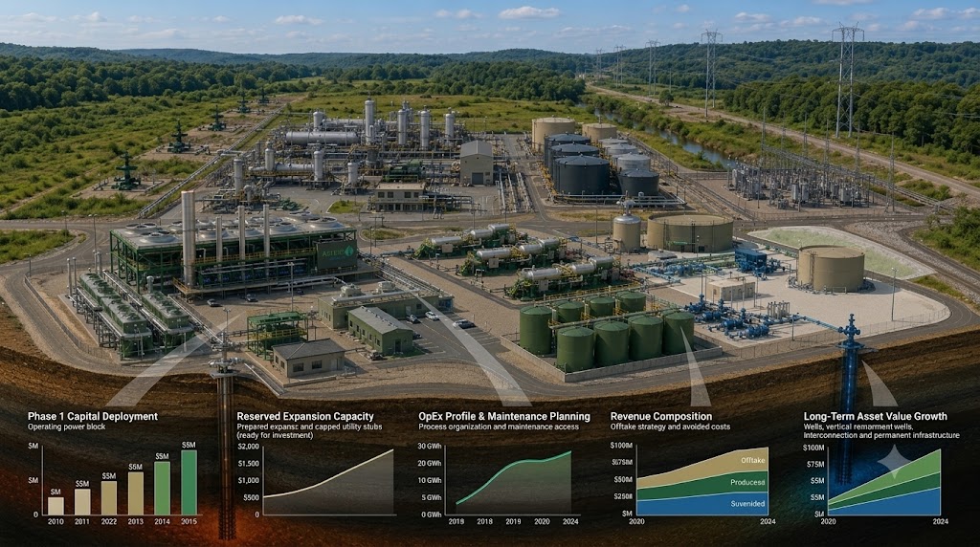This screenshot has width=980, height=547.
Task: Select the "Offtake" band label
Action: 752,460
